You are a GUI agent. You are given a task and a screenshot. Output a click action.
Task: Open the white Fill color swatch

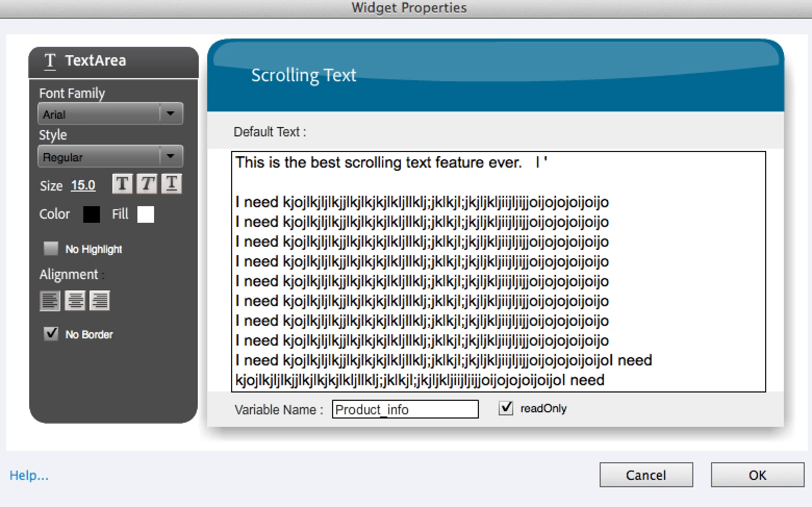tap(146, 214)
